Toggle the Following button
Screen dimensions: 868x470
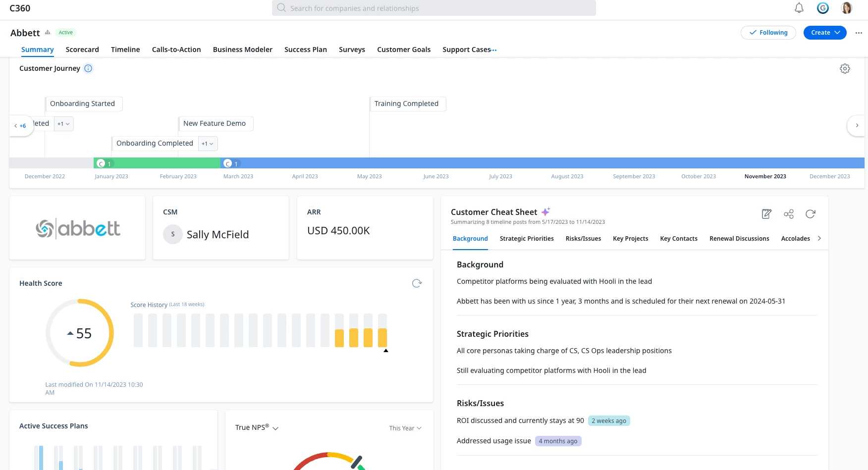coord(768,33)
